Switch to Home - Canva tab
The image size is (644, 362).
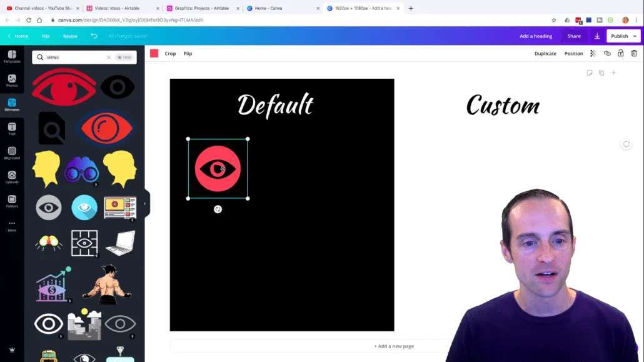[x=283, y=8]
